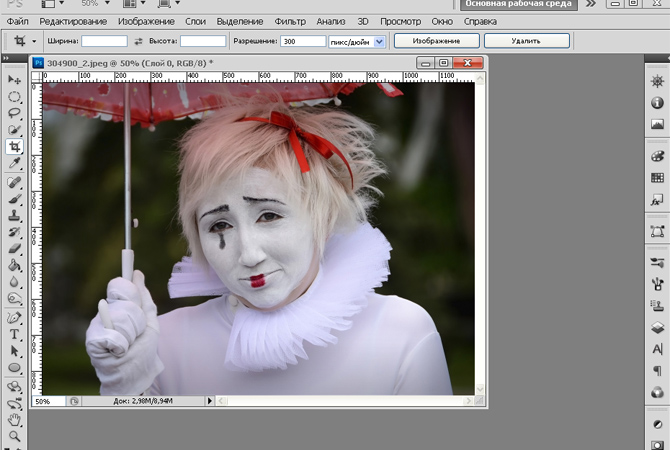Click the Основная рабочая среда workspace button

click(518, 5)
